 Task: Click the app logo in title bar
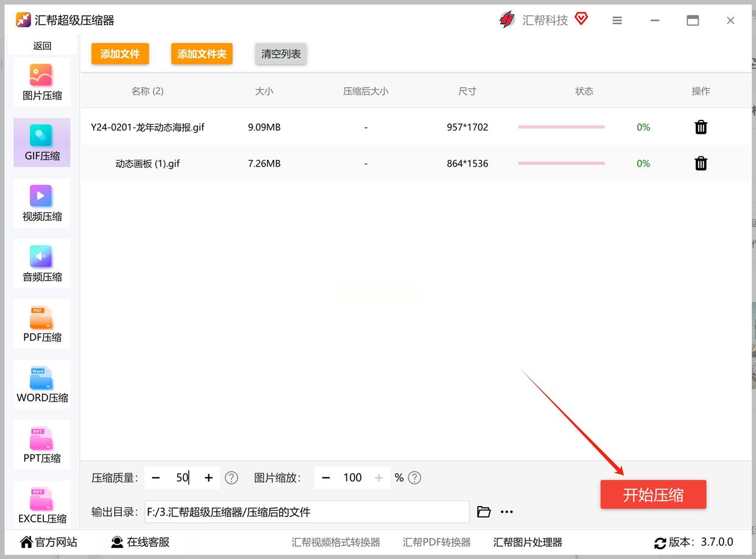pyautogui.click(x=23, y=19)
